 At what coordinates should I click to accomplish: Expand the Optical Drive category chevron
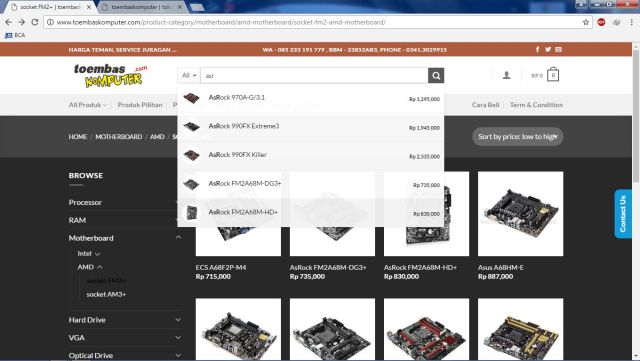[x=178, y=355]
